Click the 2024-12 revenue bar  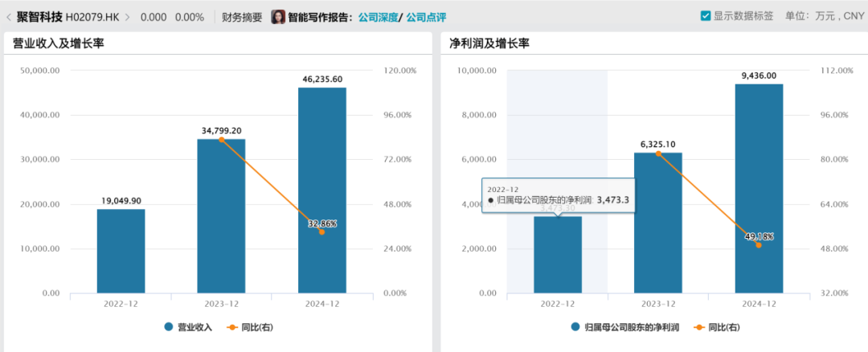[321, 193]
